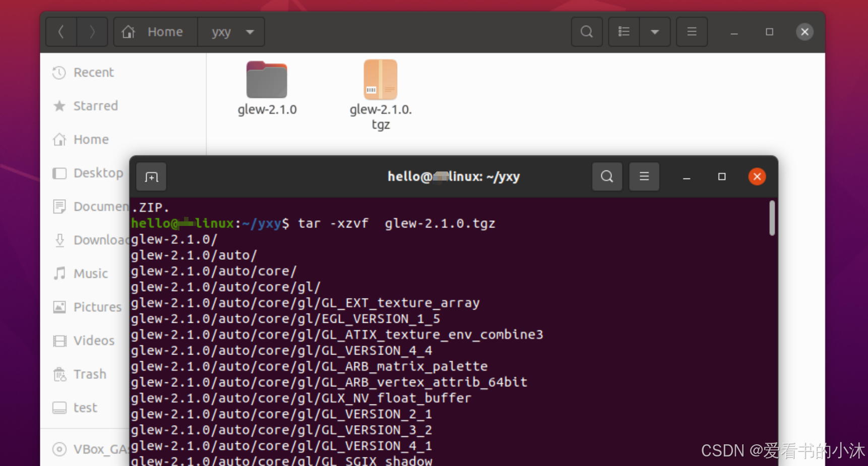Viewport: 868px width, 466px height.
Task: Close the Files window
Action: pos(804,32)
